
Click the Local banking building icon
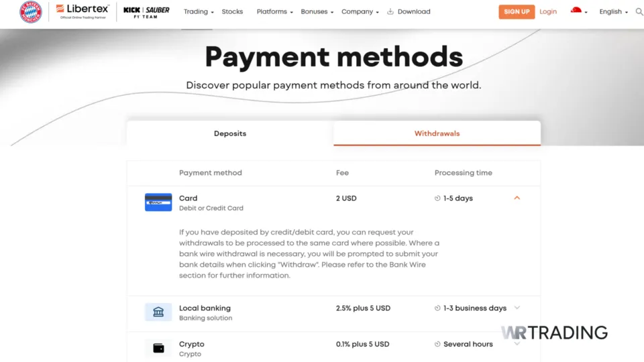click(x=158, y=312)
